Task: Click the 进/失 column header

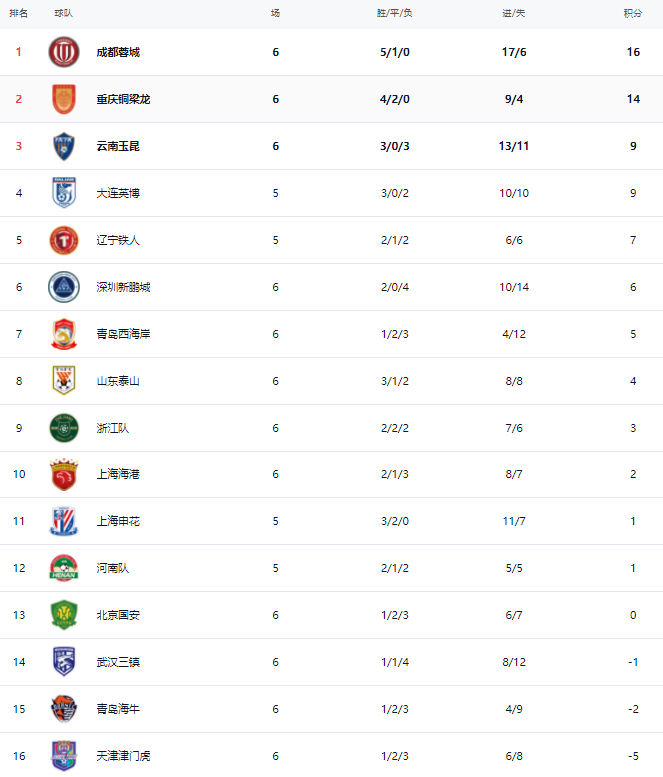Action: tap(512, 13)
